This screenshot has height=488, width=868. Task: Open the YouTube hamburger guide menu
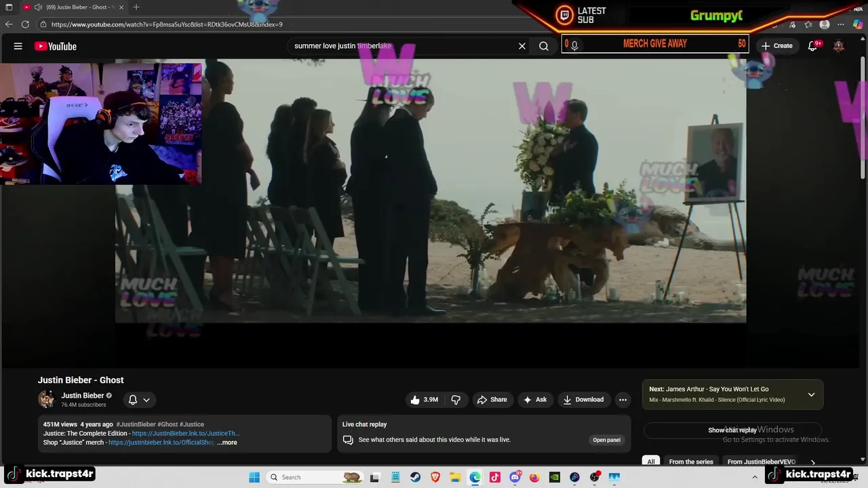18,46
